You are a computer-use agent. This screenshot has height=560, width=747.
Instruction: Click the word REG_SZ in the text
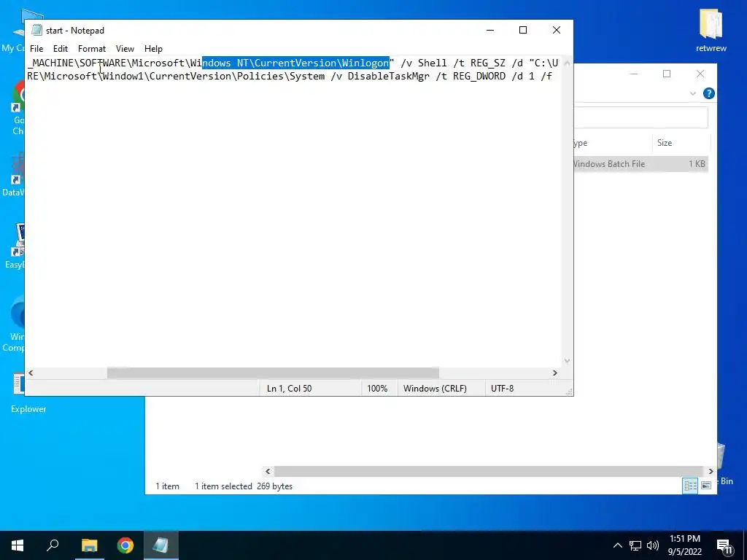click(x=488, y=63)
